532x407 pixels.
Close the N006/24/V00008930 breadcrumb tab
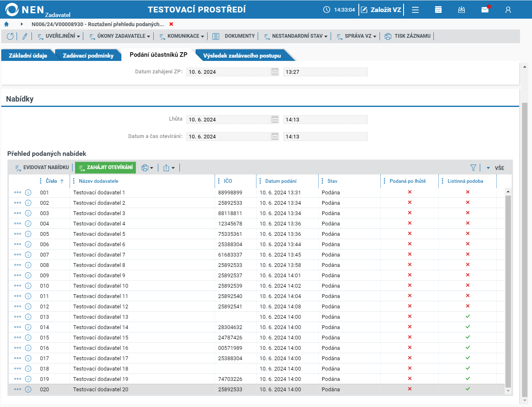coord(171,24)
